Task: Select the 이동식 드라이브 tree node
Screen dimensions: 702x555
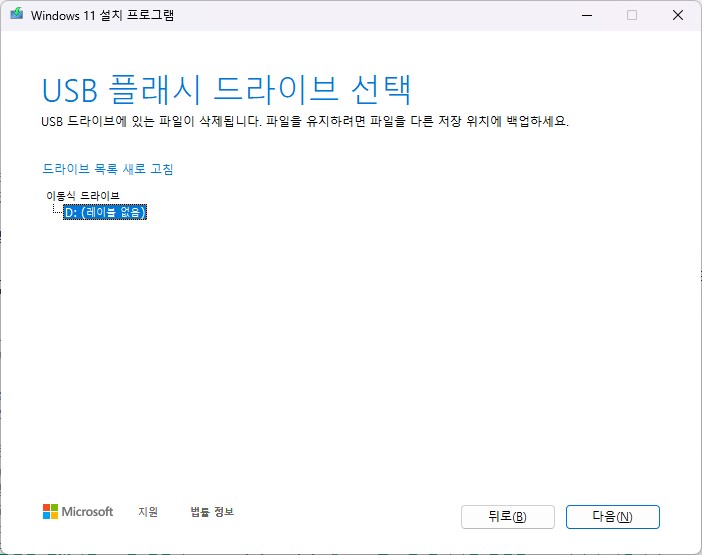Action: point(83,196)
